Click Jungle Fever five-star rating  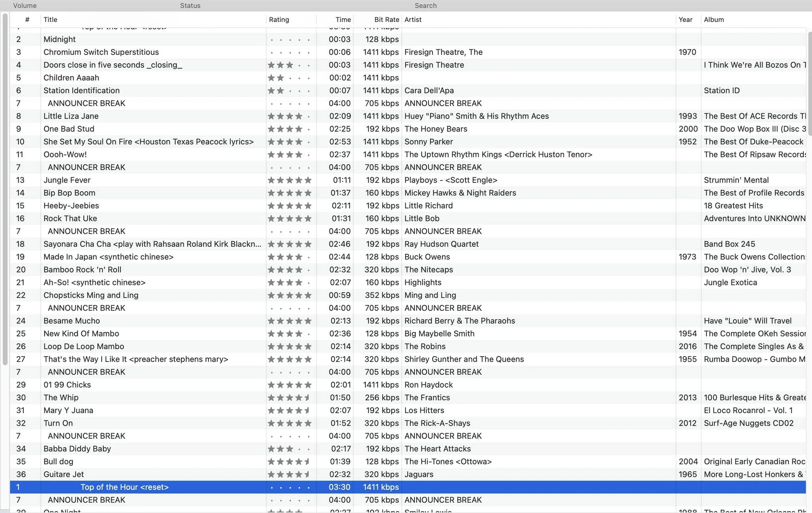point(289,180)
